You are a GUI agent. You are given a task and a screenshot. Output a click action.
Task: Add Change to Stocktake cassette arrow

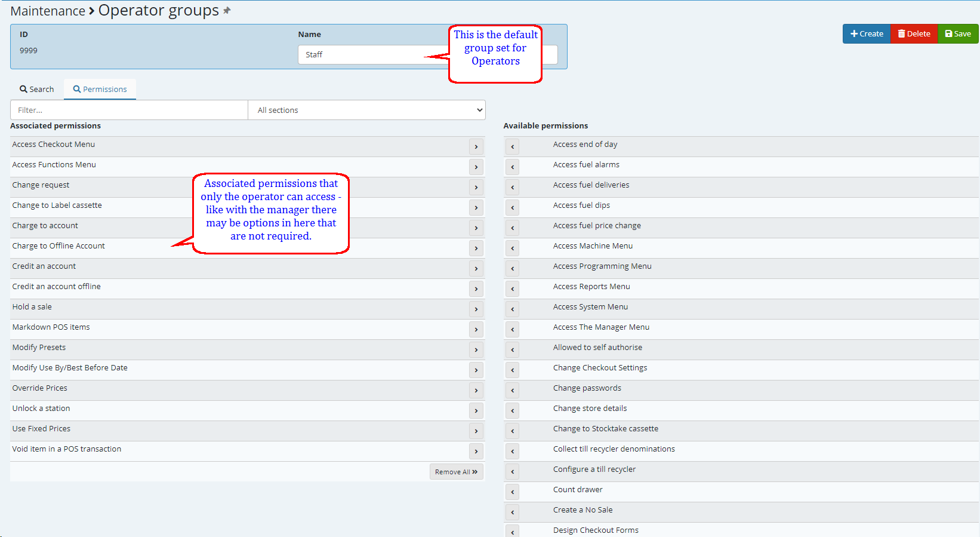[512, 431]
